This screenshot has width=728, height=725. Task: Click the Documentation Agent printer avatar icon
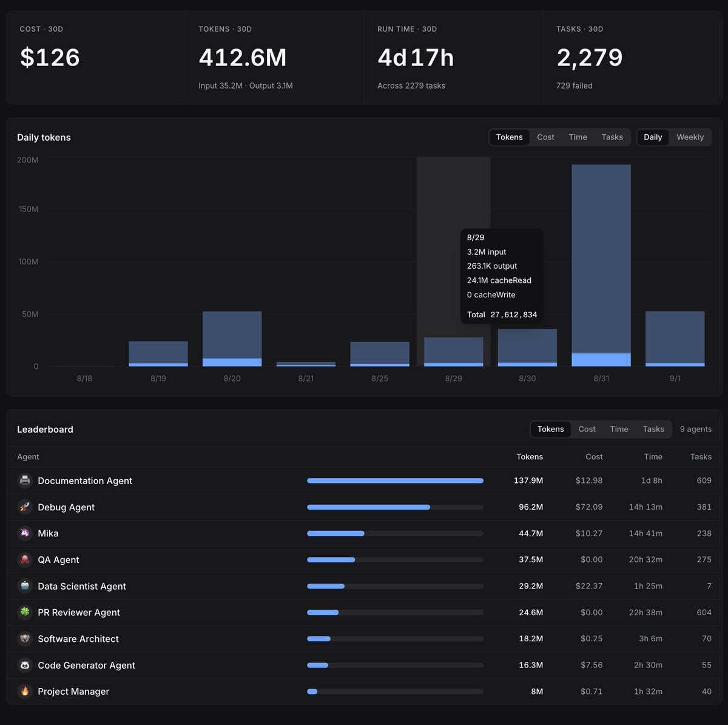25,481
